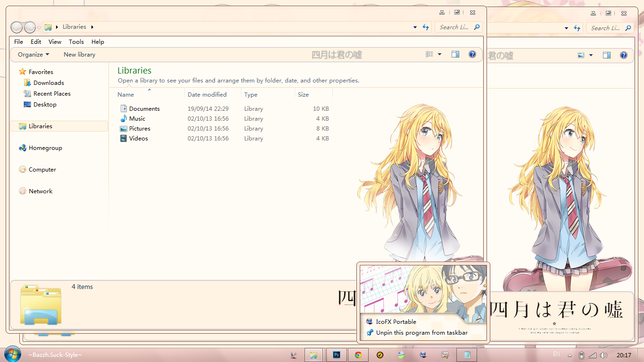
Task: Click the volume speaker tray icon
Action: click(604, 355)
